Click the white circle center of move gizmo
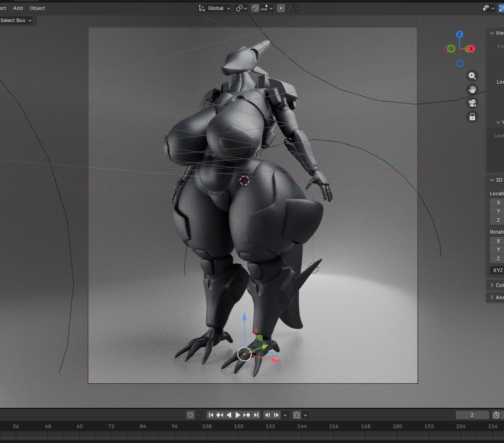Screen dimensions: 504x443 pos(244,354)
